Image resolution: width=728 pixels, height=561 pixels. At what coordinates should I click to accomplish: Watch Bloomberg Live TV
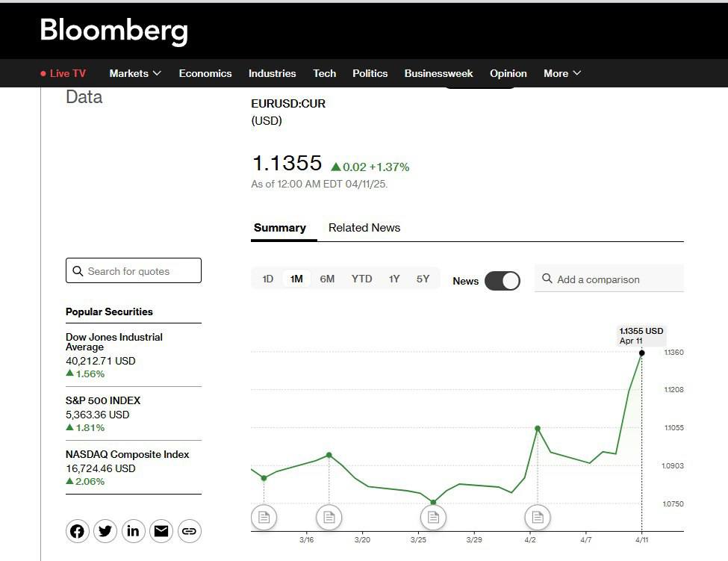(x=63, y=73)
